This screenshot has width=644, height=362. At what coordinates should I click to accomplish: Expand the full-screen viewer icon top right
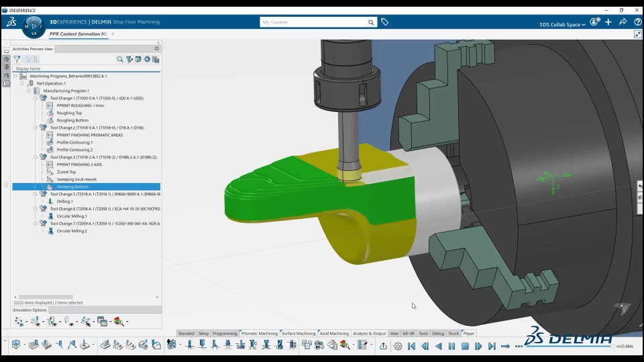pos(637,34)
